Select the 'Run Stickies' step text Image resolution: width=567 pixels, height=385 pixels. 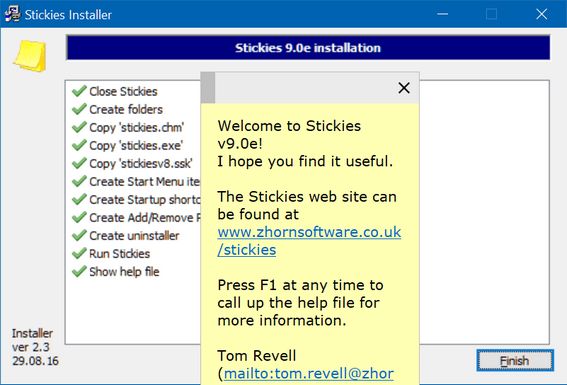click(x=119, y=254)
